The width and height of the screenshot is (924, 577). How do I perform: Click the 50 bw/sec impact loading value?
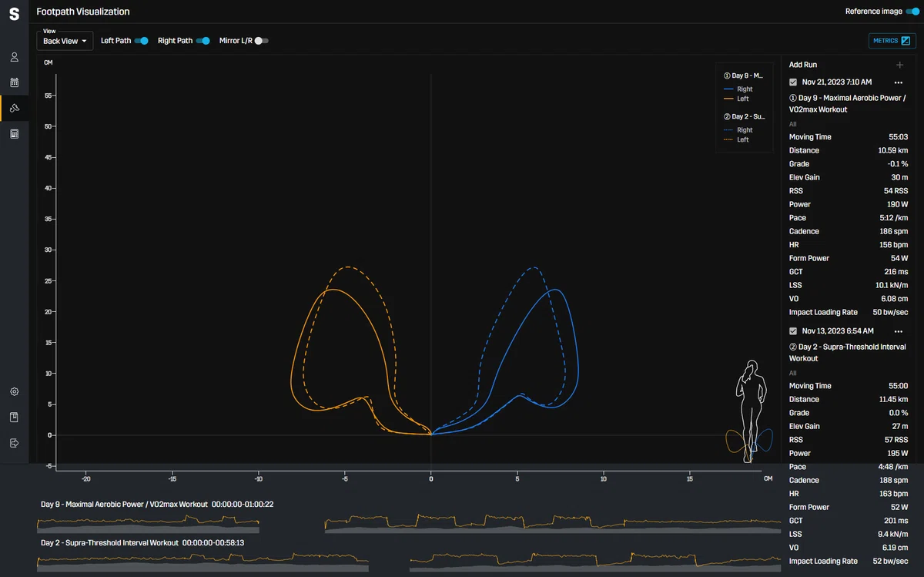(891, 312)
